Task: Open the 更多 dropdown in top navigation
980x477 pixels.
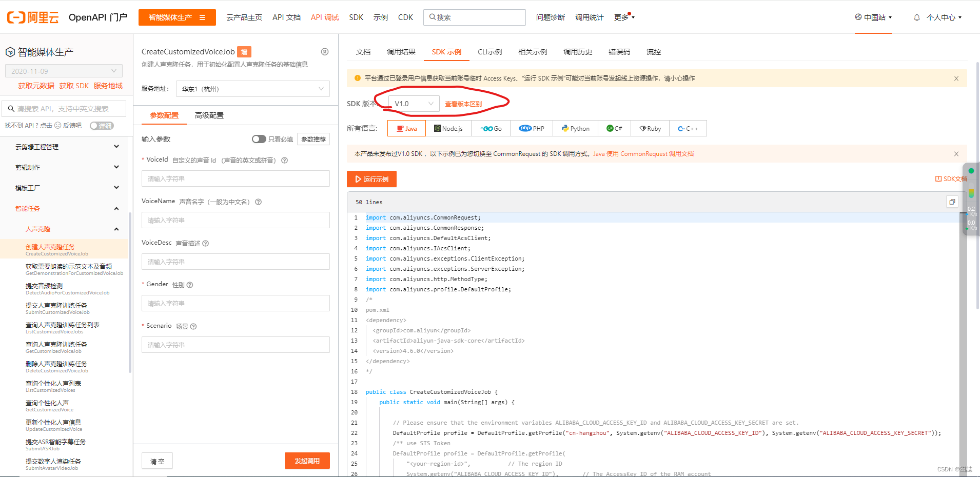Action: 624,17
